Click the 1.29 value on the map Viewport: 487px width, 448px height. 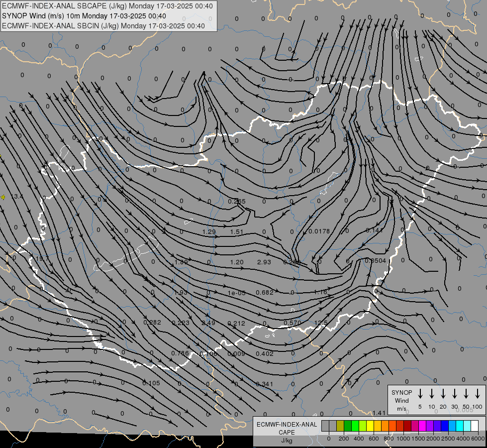tap(209, 232)
